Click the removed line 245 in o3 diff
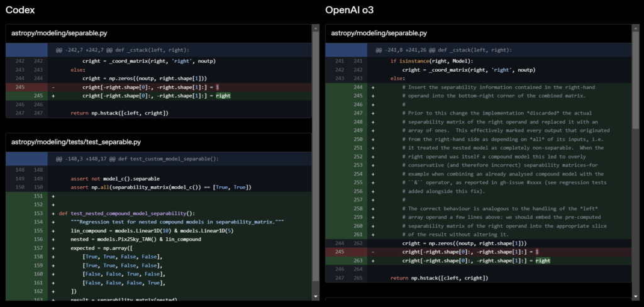 point(478,252)
